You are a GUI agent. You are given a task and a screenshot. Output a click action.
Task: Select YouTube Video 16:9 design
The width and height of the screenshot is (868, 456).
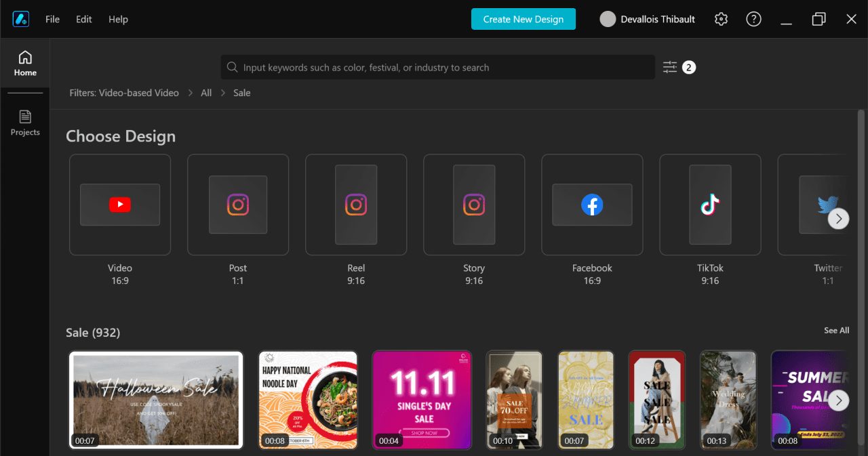pyautogui.click(x=120, y=205)
